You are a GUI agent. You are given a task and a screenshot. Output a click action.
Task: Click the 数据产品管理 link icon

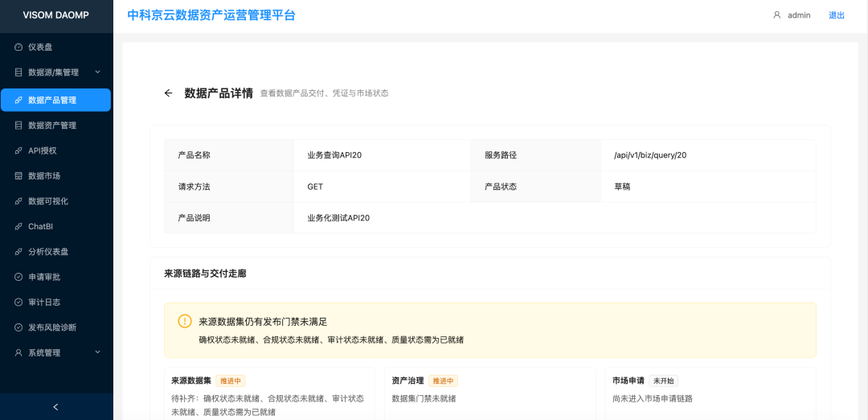click(18, 101)
